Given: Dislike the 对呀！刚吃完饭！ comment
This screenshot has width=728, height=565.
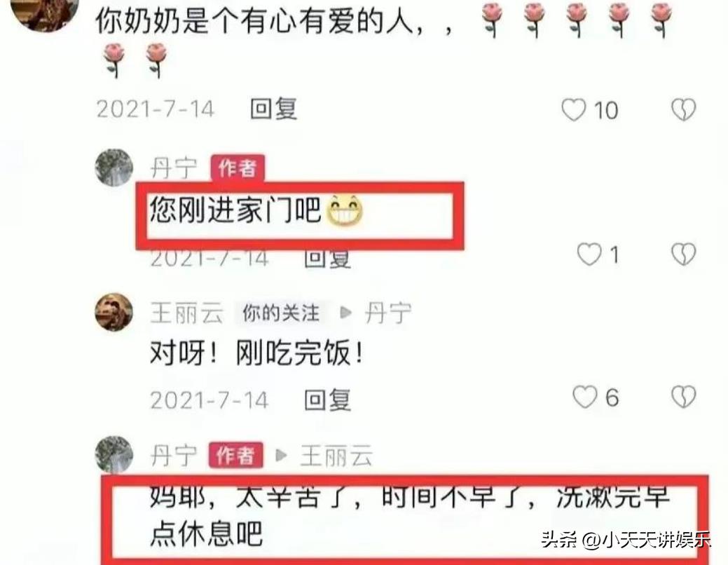Looking at the screenshot, I should (683, 397).
